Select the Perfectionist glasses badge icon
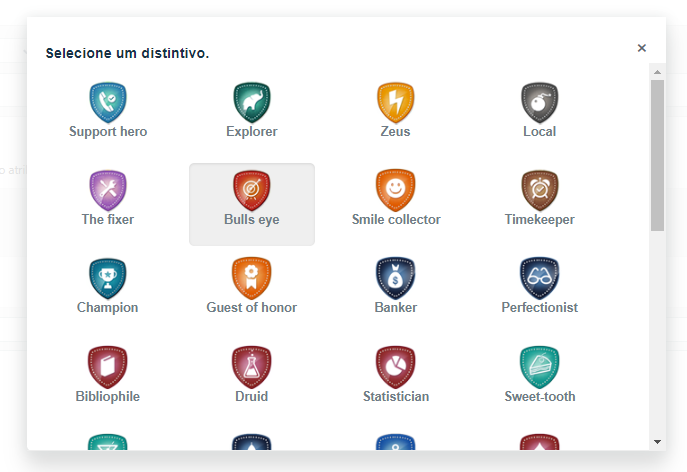This screenshot has width=687, height=472. 539,278
